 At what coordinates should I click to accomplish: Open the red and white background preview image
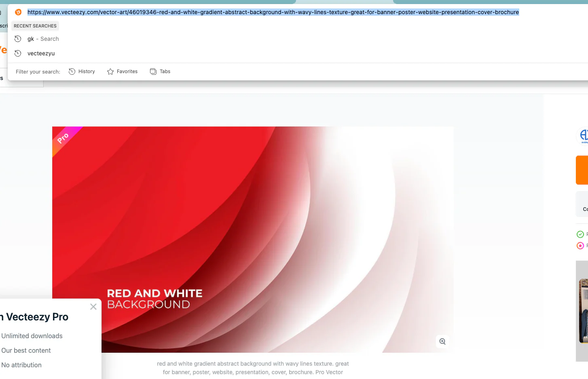click(253, 239)
